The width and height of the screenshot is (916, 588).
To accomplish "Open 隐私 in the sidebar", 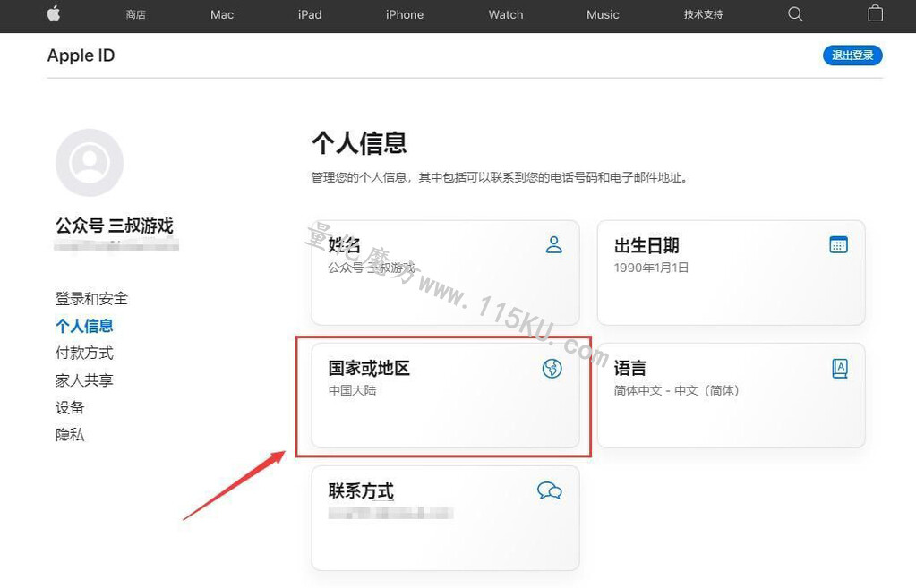I will (x=70, y=434).
